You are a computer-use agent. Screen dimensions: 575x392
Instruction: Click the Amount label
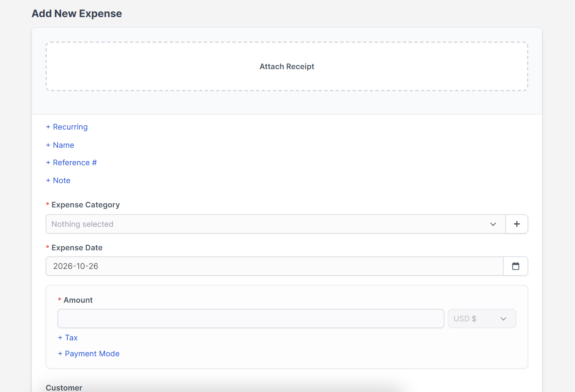[x=78, y=300]
